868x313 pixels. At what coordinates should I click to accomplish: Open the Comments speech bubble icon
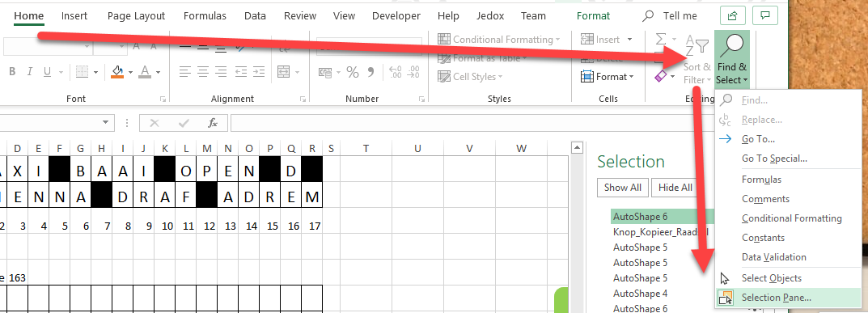[766, 16]
